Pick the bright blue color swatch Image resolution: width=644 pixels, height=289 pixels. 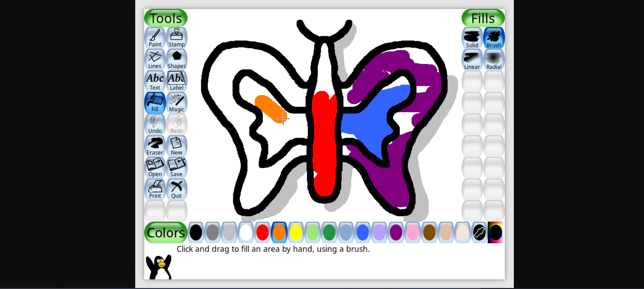coord(362,233)
